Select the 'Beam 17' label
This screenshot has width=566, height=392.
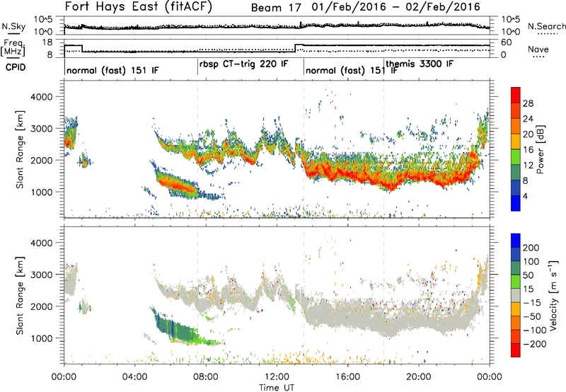[x=276, y=8]
